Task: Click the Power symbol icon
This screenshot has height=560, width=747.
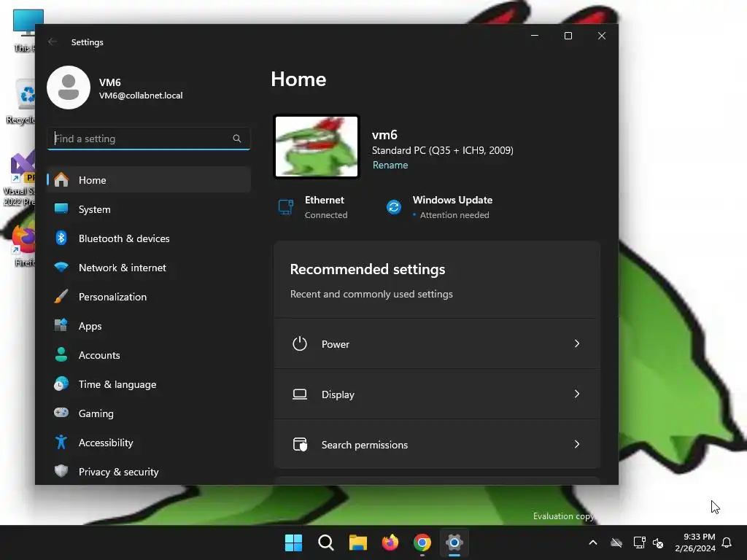Action: tap(300, 344)
